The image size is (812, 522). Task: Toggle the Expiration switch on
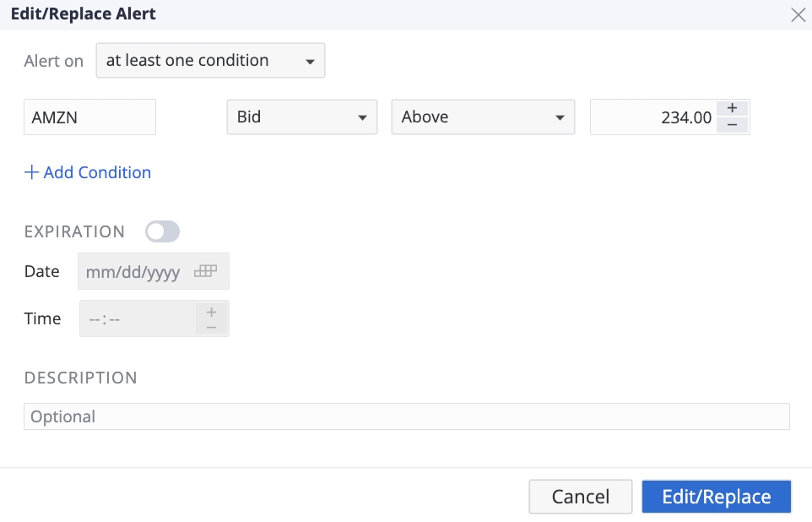tap(162, 231)
